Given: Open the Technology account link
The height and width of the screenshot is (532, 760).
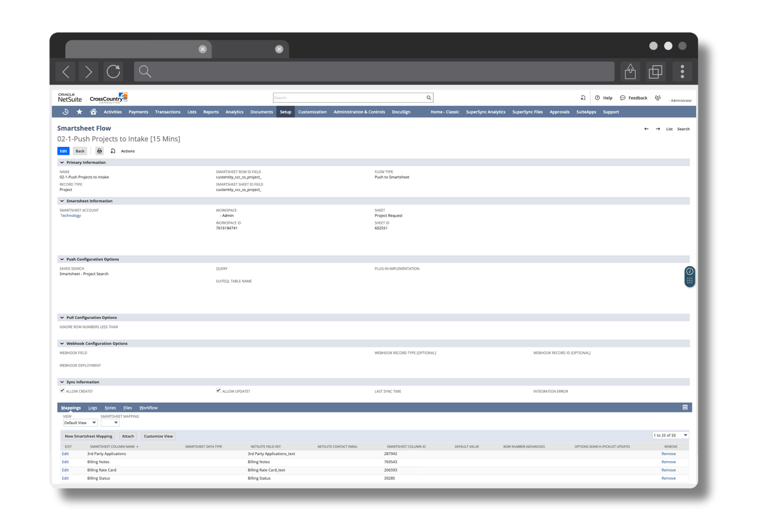Looking at the screenshot, I should tap(71, 215).
